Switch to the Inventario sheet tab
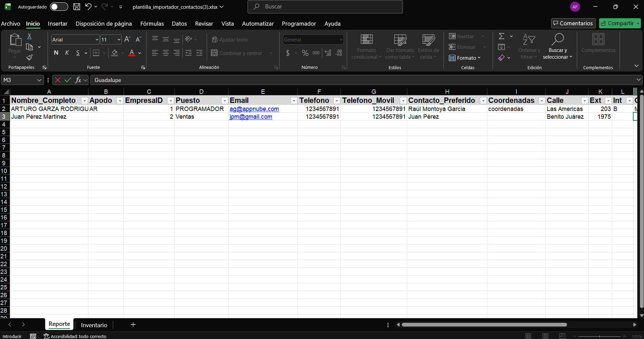644x339 pixels. coord(94,325)
